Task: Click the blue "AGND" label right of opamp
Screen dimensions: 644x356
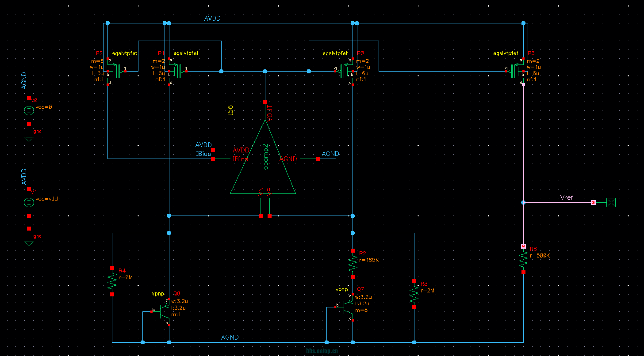Action: 330,154
